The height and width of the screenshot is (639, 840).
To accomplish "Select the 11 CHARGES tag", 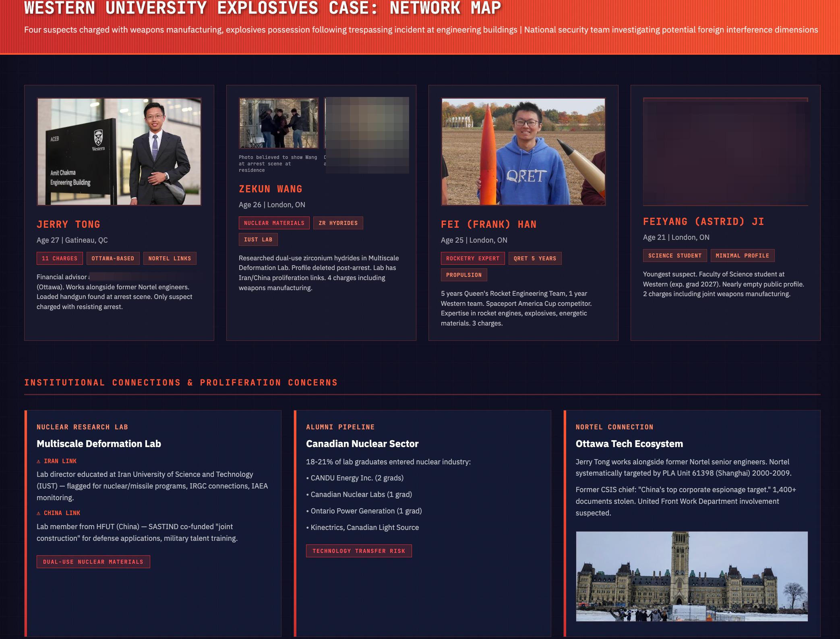I will click(60, 258).
